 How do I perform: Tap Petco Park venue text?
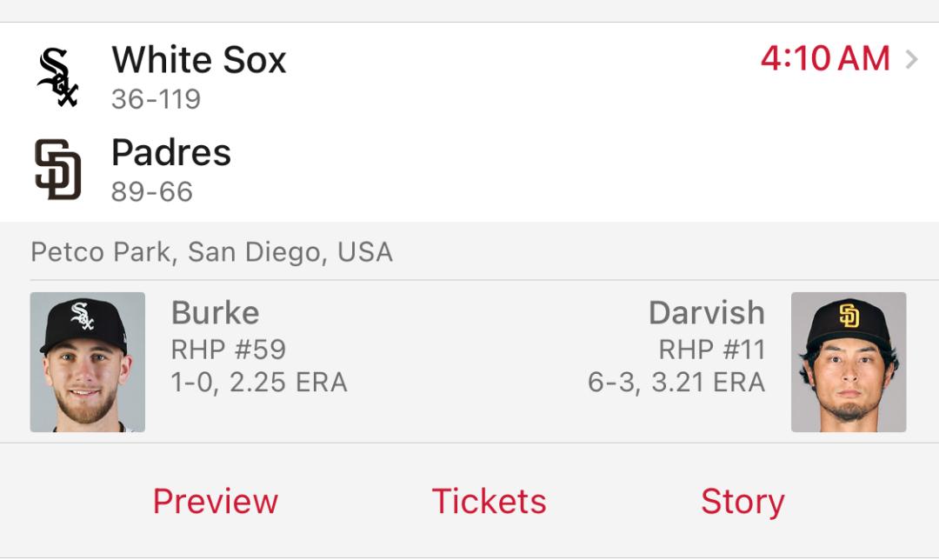212,252
